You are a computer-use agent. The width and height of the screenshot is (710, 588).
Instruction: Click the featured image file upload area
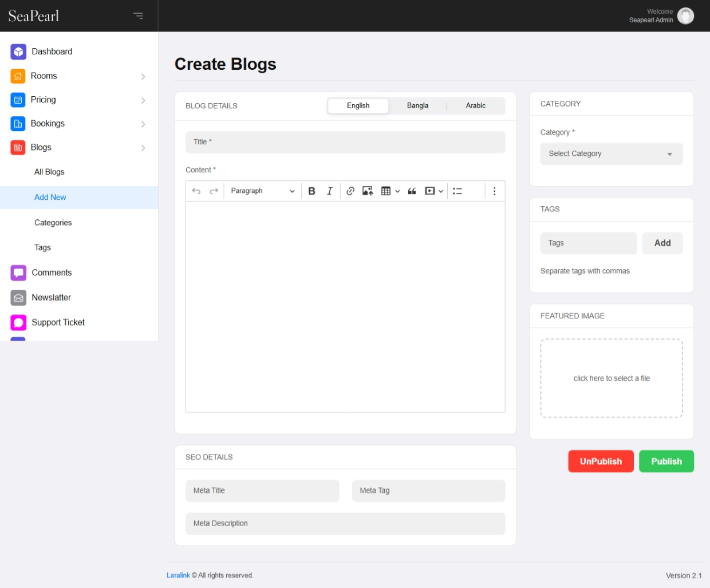click(x=611, y=378)
